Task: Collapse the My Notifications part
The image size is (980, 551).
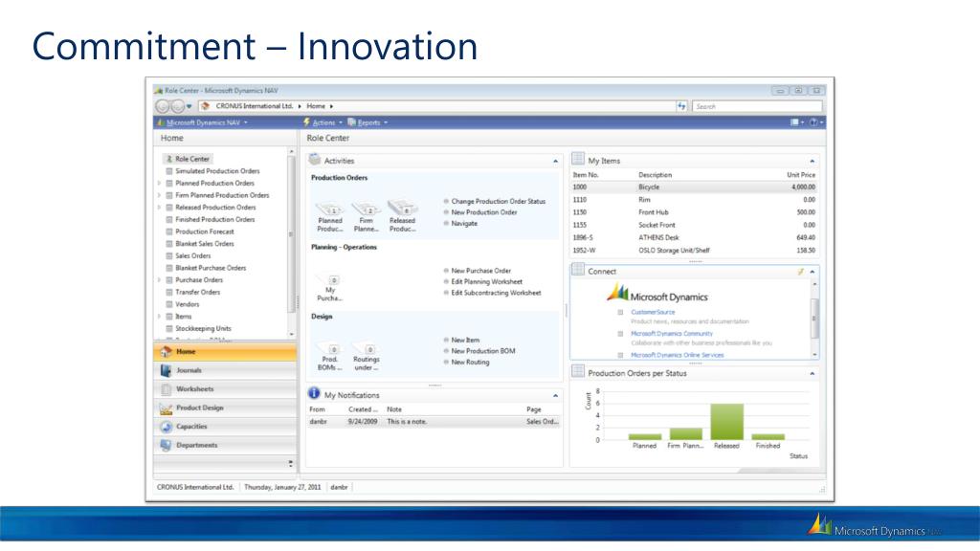Action: (x=556, y=395)
